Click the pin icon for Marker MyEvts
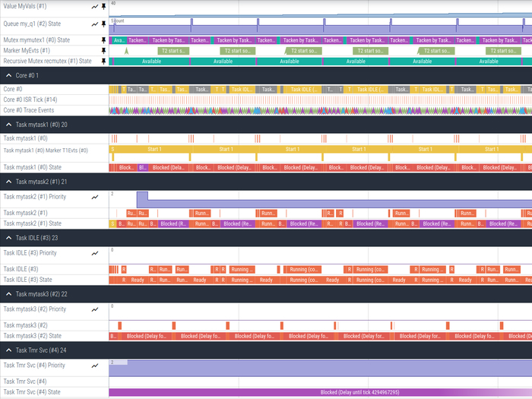532x399 pixels. [x=103, y=50]
